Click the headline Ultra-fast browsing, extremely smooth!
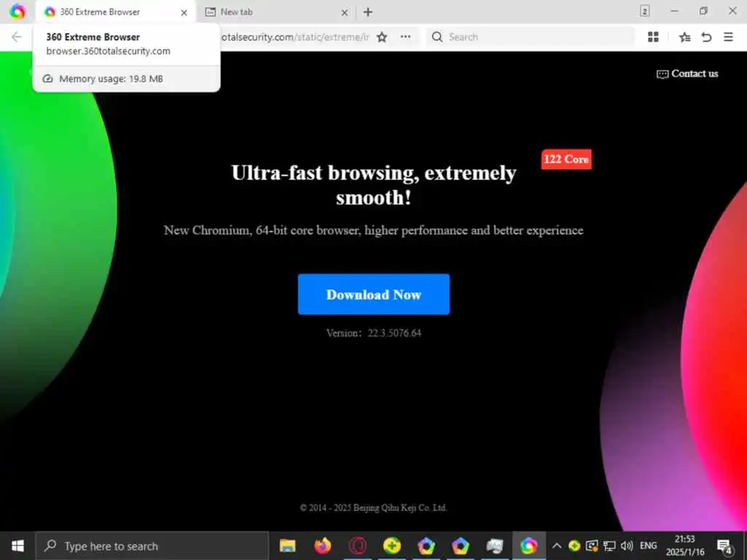The height and width of the screenshot is (560, 747). coord(373,184)
